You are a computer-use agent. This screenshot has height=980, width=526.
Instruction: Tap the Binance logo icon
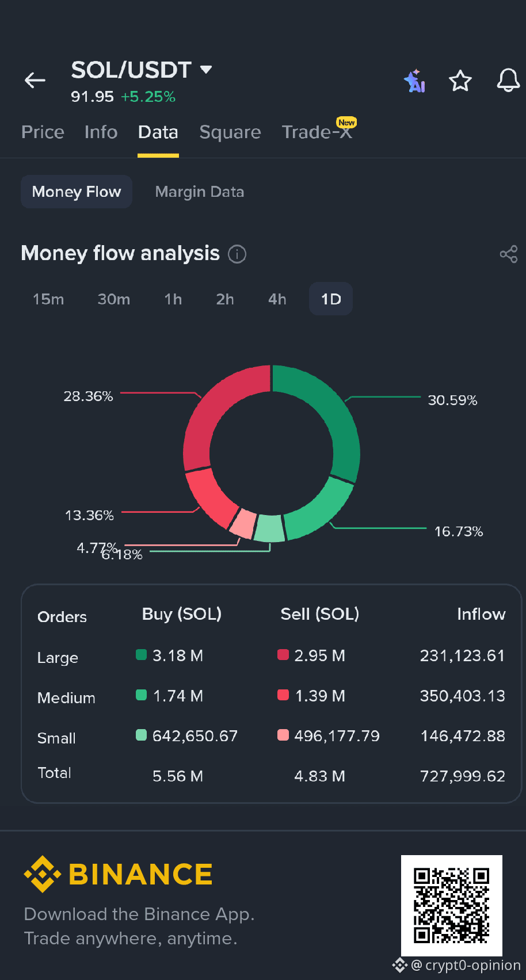pyautogui.click(x=42, y=874)
